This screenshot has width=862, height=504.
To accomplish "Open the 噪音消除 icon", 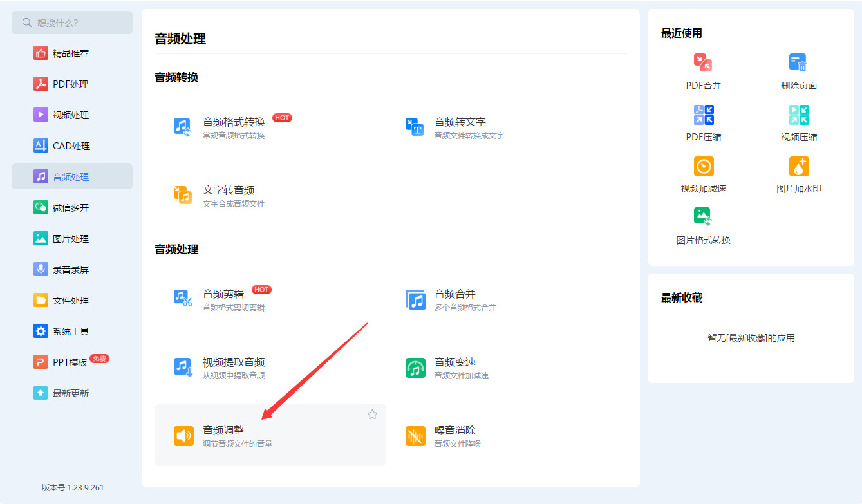I will (x=415, y=436).
